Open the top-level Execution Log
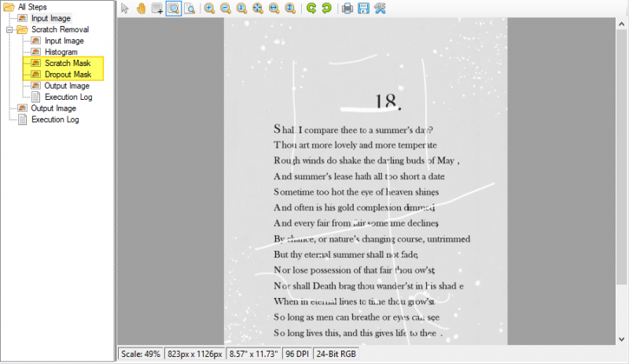 [x=55, y=119]
